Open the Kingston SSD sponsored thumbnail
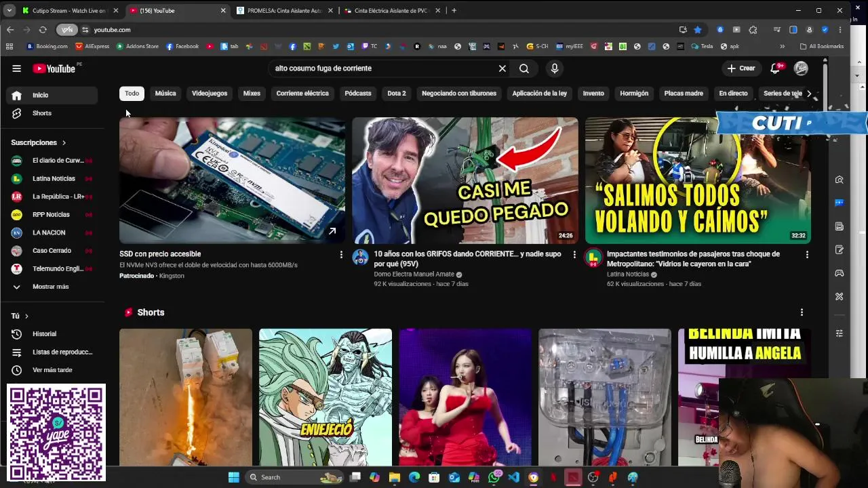The height and width of the screenshot is (488, 868). point(232,180)
